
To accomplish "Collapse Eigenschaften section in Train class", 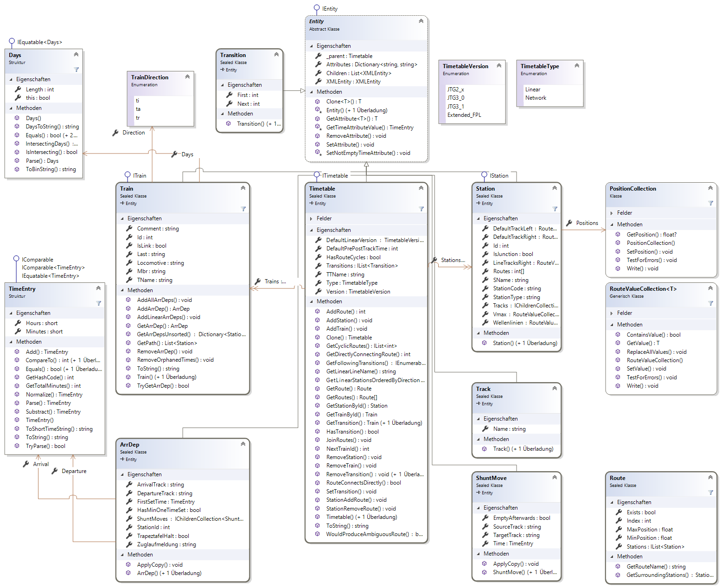I will (122, 218).
